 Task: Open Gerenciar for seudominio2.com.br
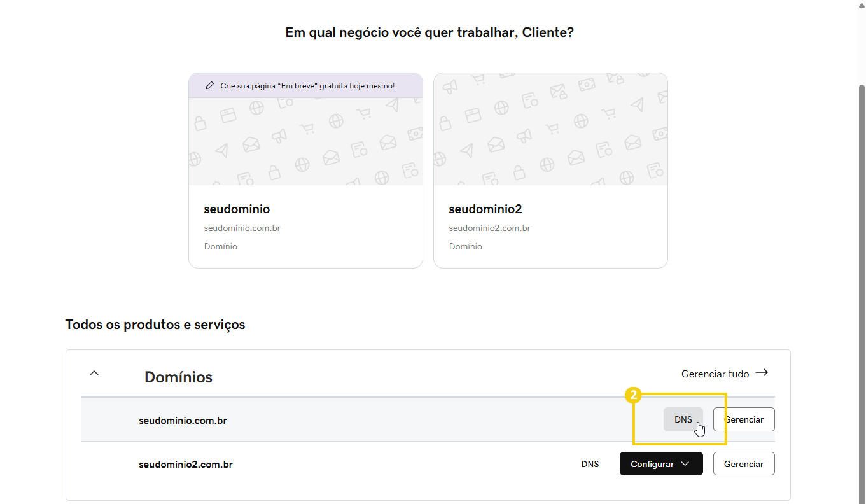(744, 463)
